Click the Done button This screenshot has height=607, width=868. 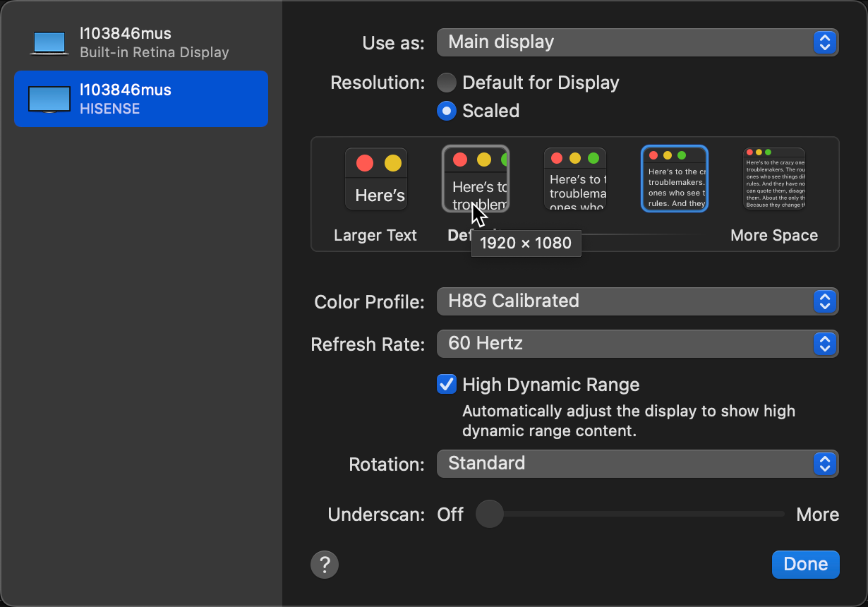tap(805, 565)
